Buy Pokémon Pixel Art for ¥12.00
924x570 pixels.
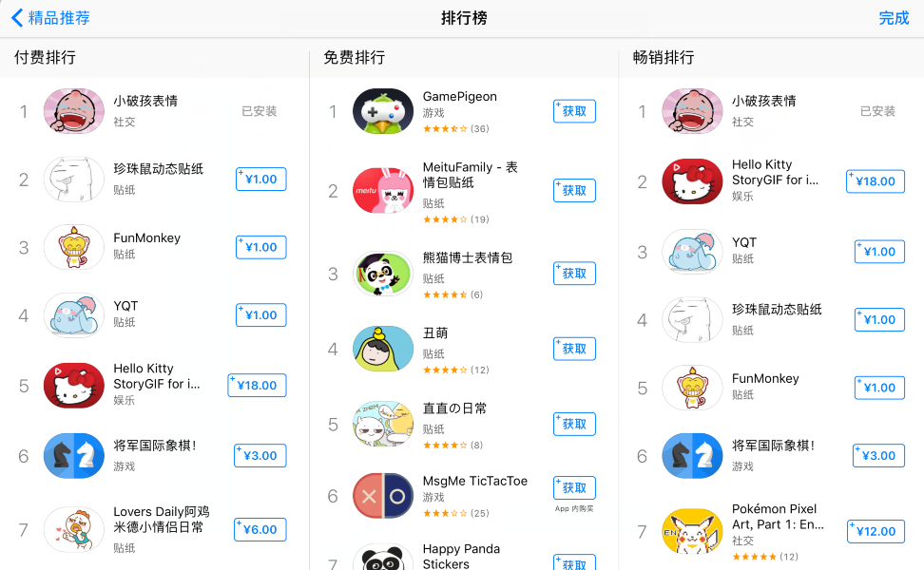pos(876,531)
